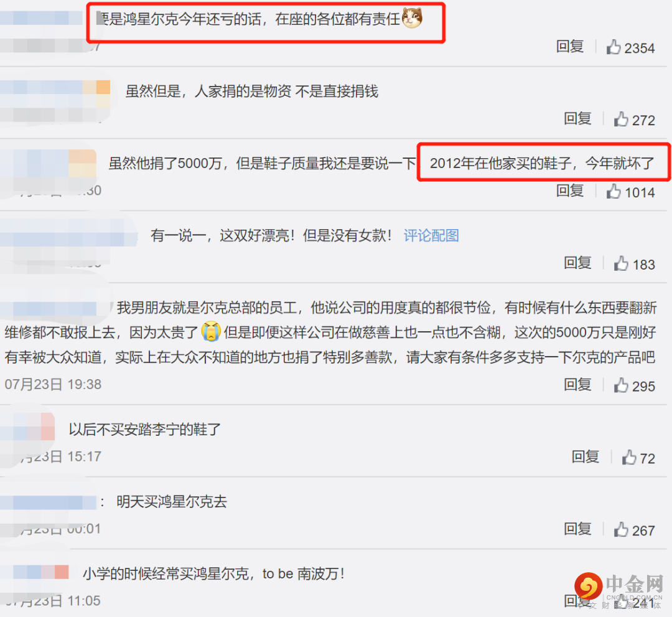Click thumbs-up on the 72-like comment
This screenshot has width=672, height=617.
(628, 457)
